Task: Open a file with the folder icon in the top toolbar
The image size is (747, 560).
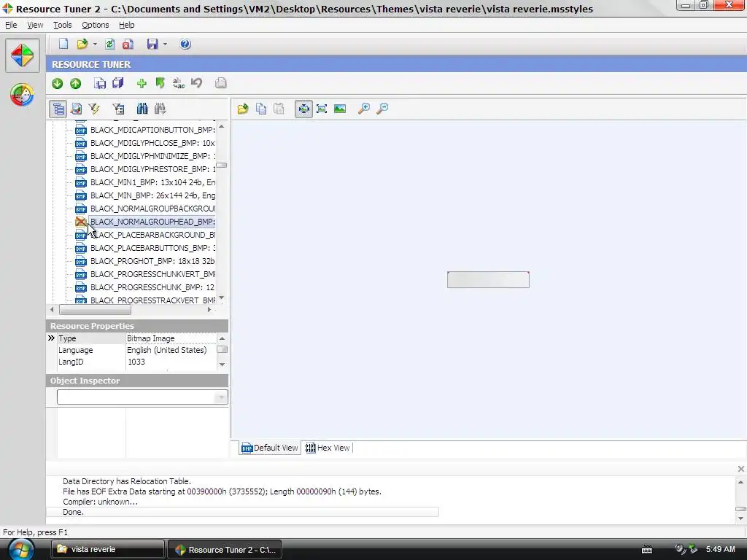Action: [82, 44]
